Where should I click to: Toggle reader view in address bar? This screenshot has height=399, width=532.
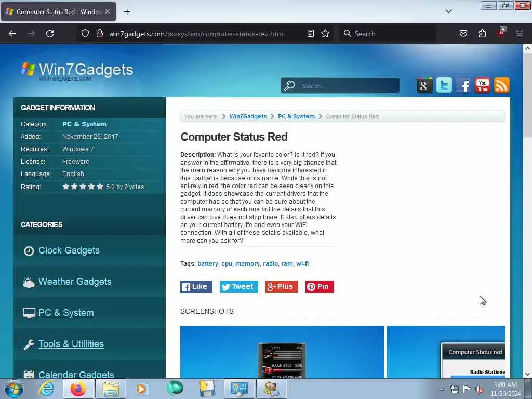tap(311, 33)
